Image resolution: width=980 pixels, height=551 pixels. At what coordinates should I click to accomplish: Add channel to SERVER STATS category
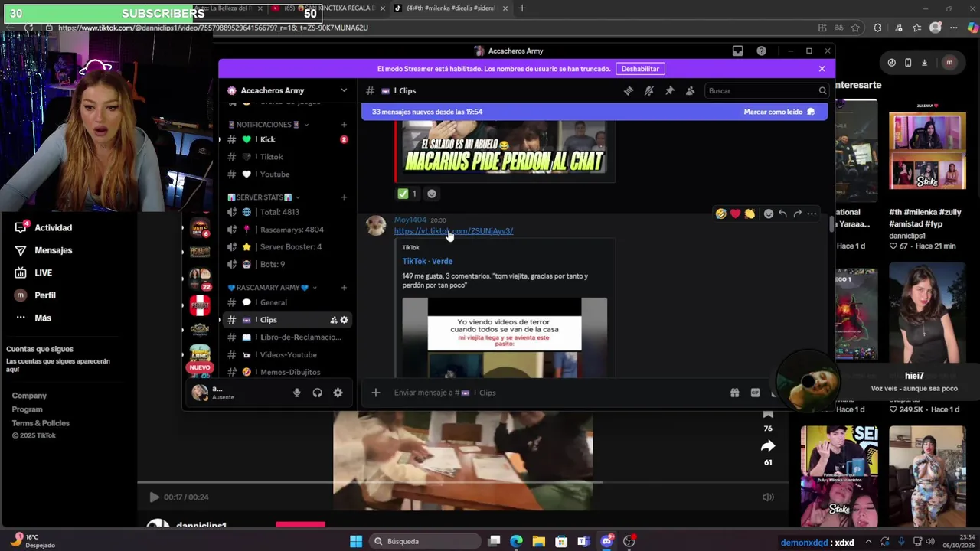pos(344,197)
